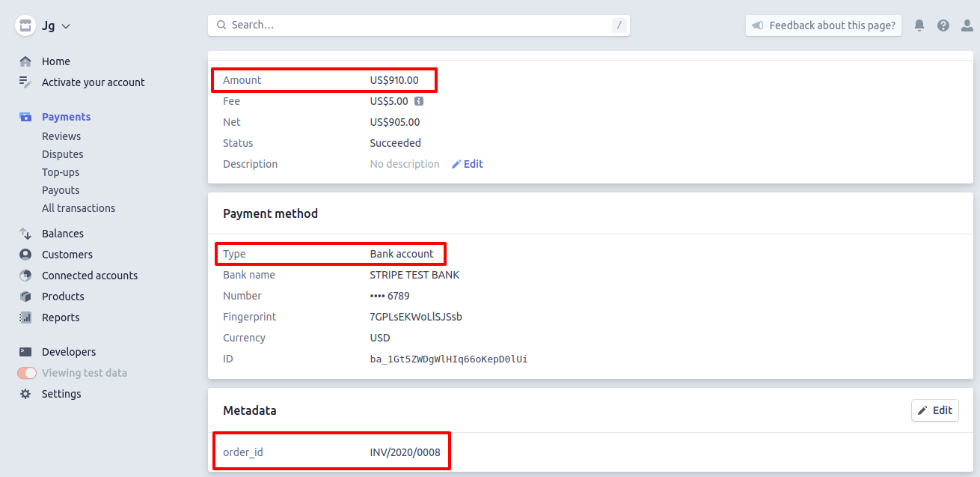Click Feedback about this page button
Viewport: 980px width, 477px height.
pyautogui.click(x=824, y=25)
